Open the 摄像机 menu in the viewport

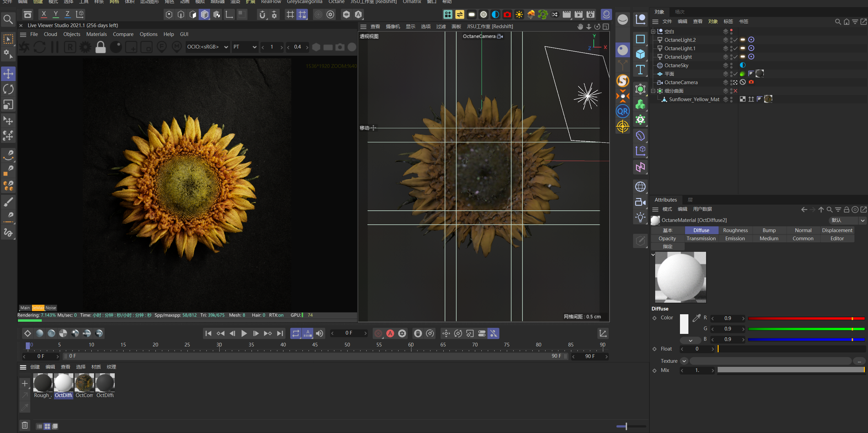point(392,26)
